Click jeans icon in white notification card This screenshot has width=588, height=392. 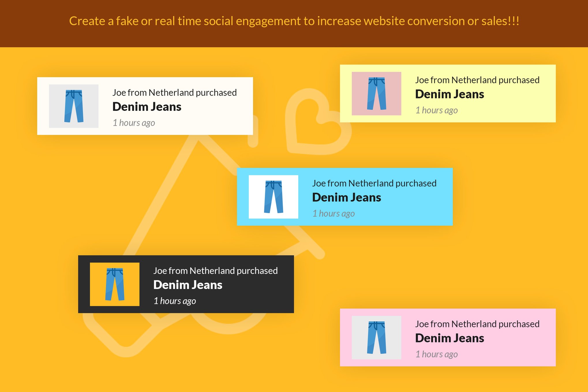pos(74,106)
